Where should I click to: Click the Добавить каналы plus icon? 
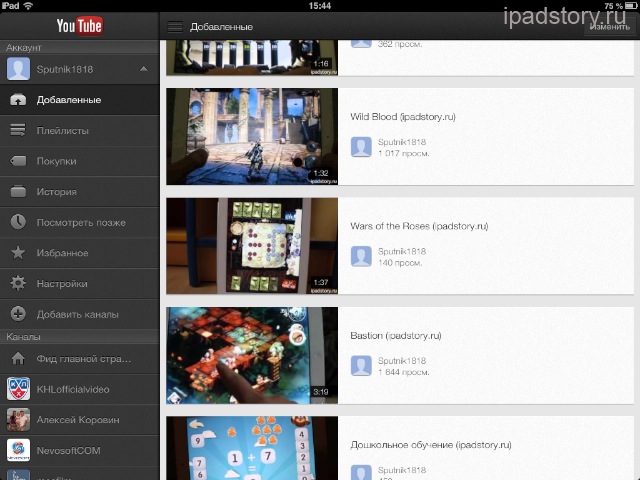18,314
